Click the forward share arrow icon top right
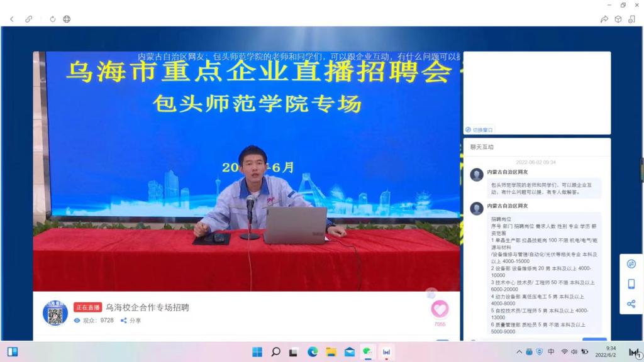This screenshot has width=644, height=362. tap(604, 19)
